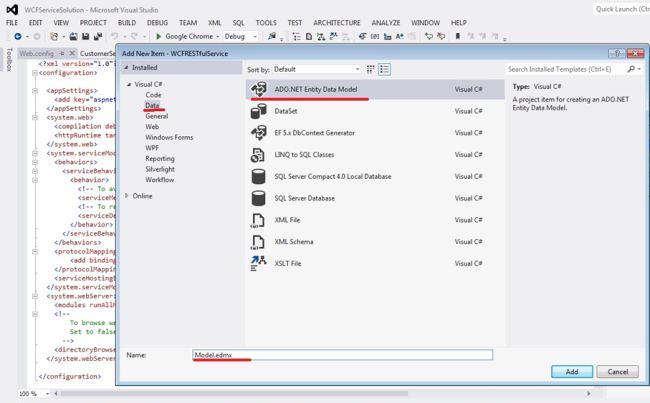Select the Data category
Image resolution: width=650 pixels, height=403 pixels.
[x=152, y=105]
